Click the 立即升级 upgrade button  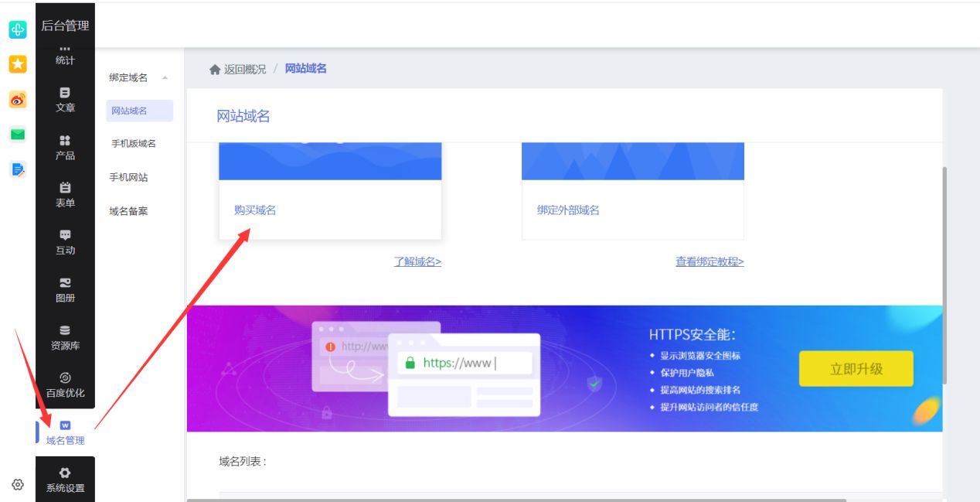[x=856, y=368]
